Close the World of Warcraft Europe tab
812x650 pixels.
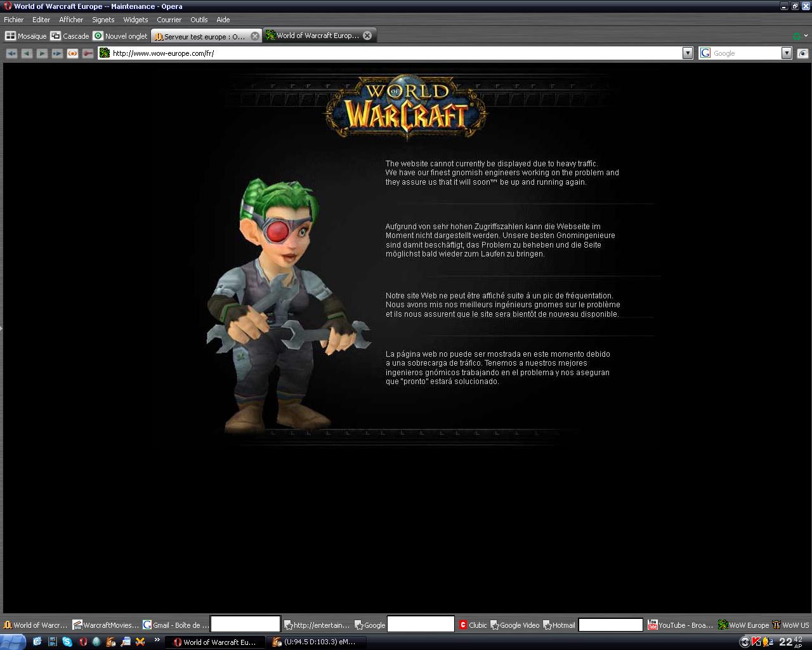coord(367,36)
